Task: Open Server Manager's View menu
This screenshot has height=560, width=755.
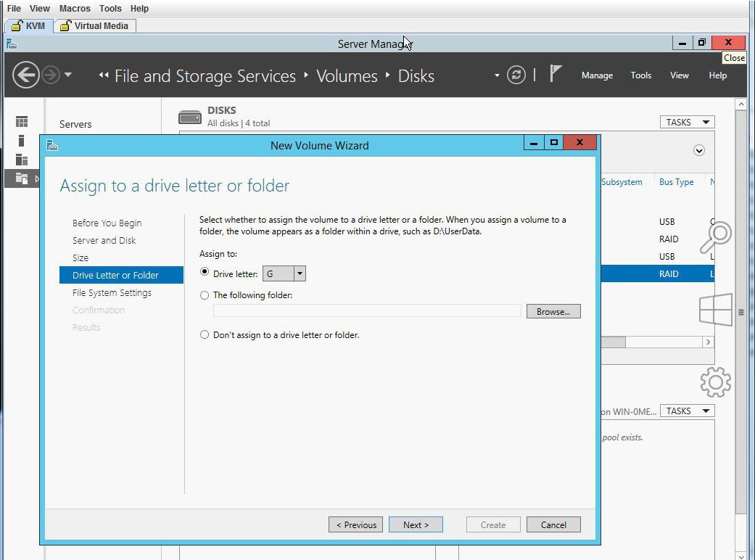Action: (x=680, y=75)
